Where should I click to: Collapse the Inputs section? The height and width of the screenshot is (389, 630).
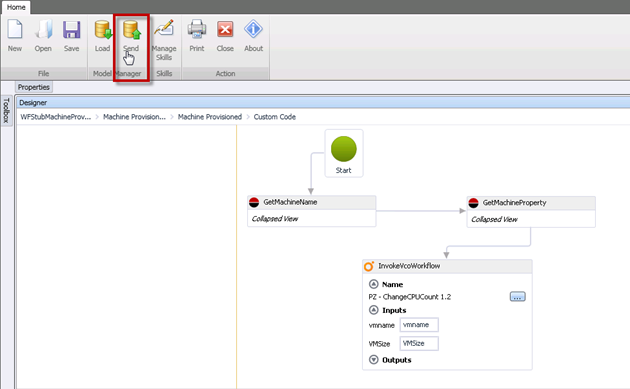pos(374,310)
